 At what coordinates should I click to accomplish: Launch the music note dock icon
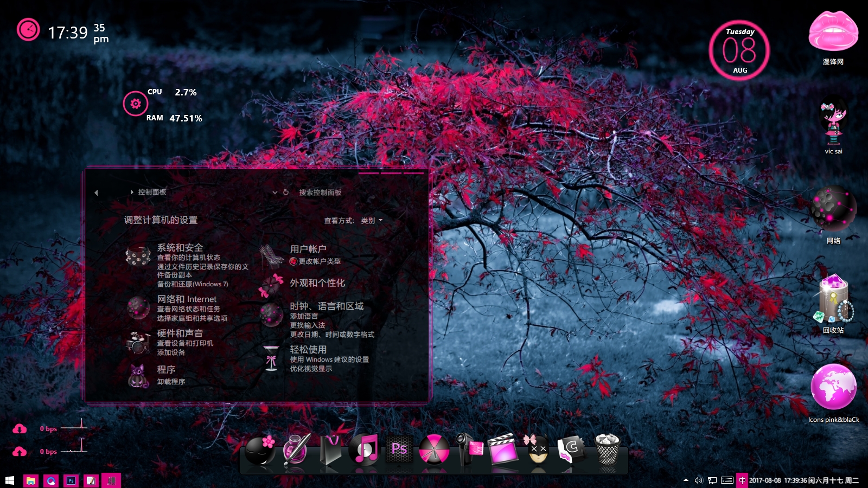click(x=365, y=450)
